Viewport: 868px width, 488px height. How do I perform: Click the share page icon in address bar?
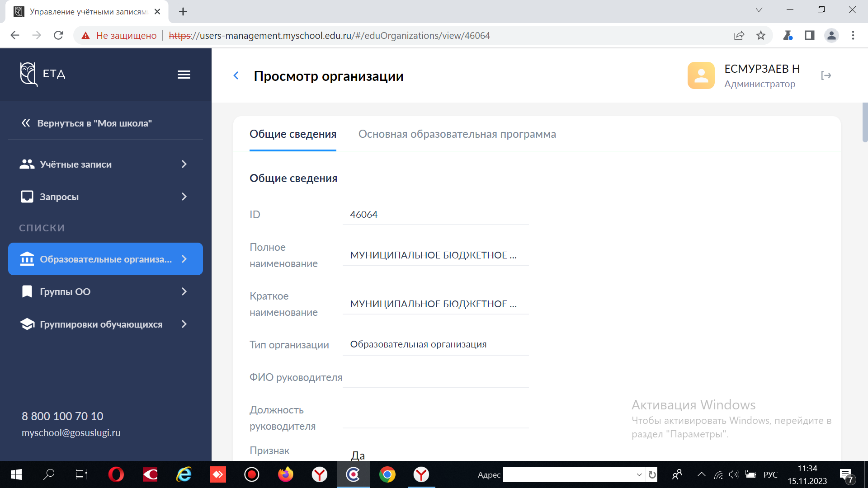[x=739, y=35]
